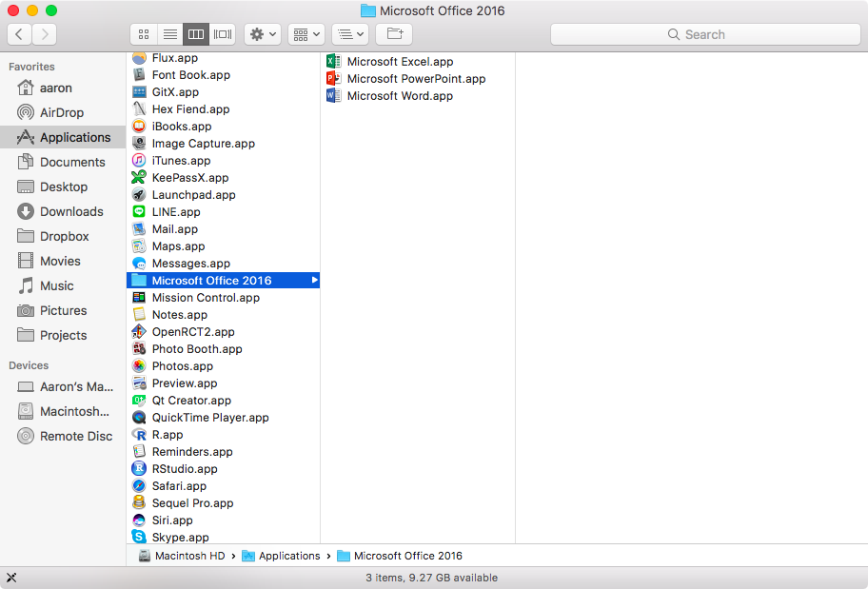Click the Search field
This screenshot has height=589, width=868.
pyautogui.click(x=705, y=34)
